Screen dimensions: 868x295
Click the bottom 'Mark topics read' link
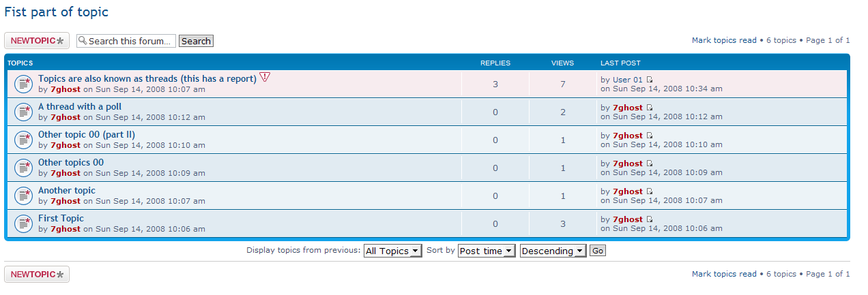724,274
